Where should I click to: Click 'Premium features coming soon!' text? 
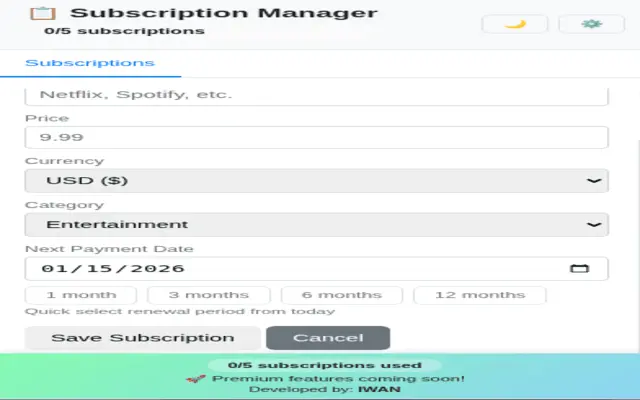[x=338, y=379]
